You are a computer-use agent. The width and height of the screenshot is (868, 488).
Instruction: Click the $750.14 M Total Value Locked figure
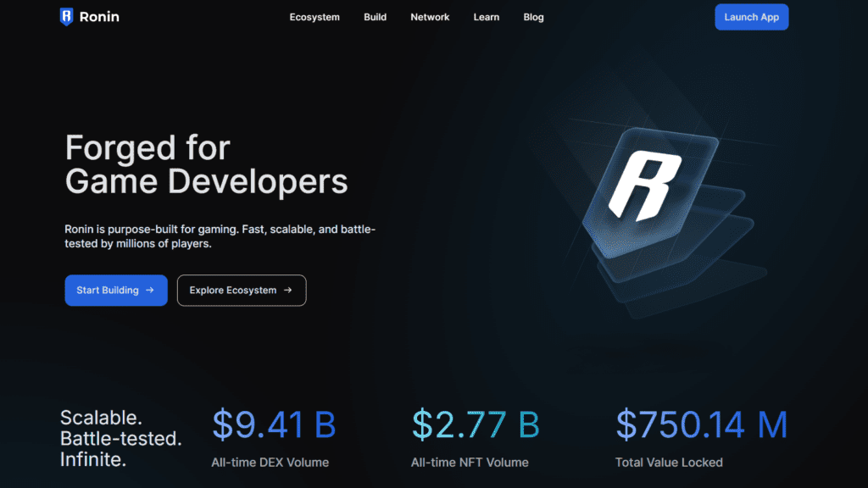click(x=701, y=425)
